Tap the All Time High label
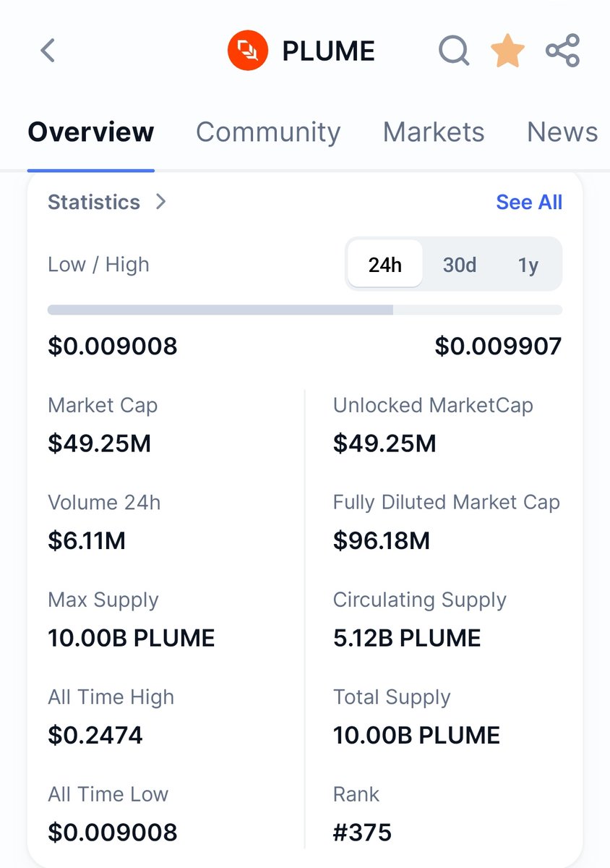 click(111, 697)
